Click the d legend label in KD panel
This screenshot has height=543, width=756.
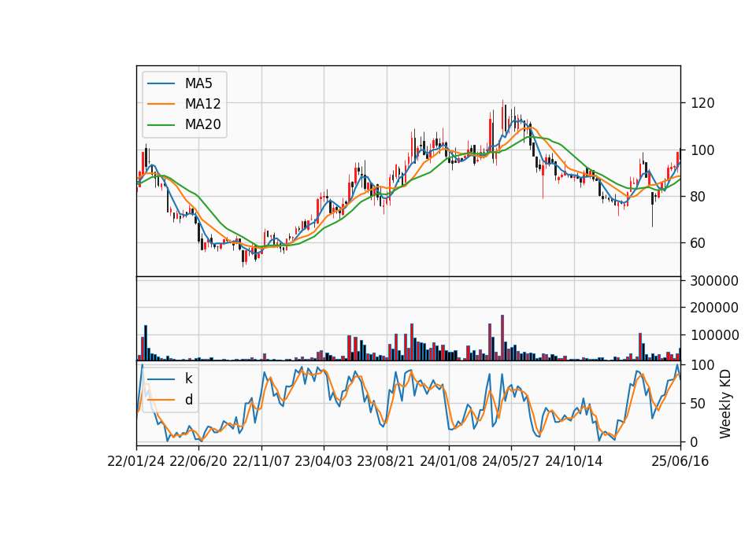coord(188,400)
